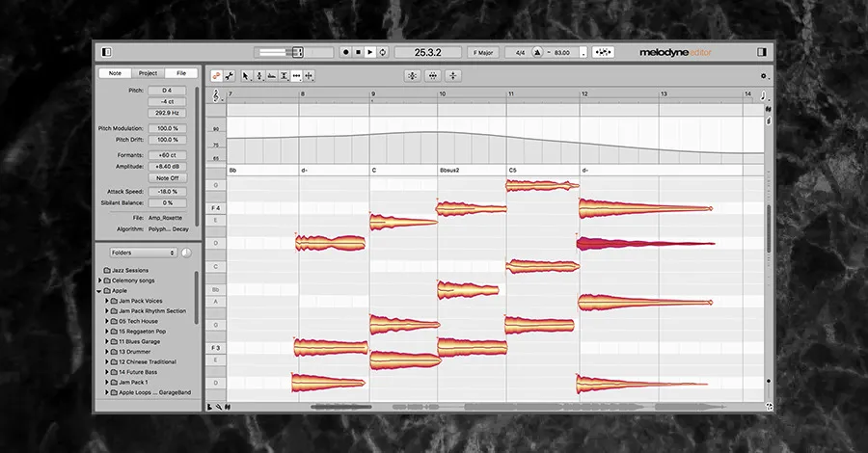The image size is (868, 453).
Task: Toggle cycle loop mode
Action: pos(383,52)
